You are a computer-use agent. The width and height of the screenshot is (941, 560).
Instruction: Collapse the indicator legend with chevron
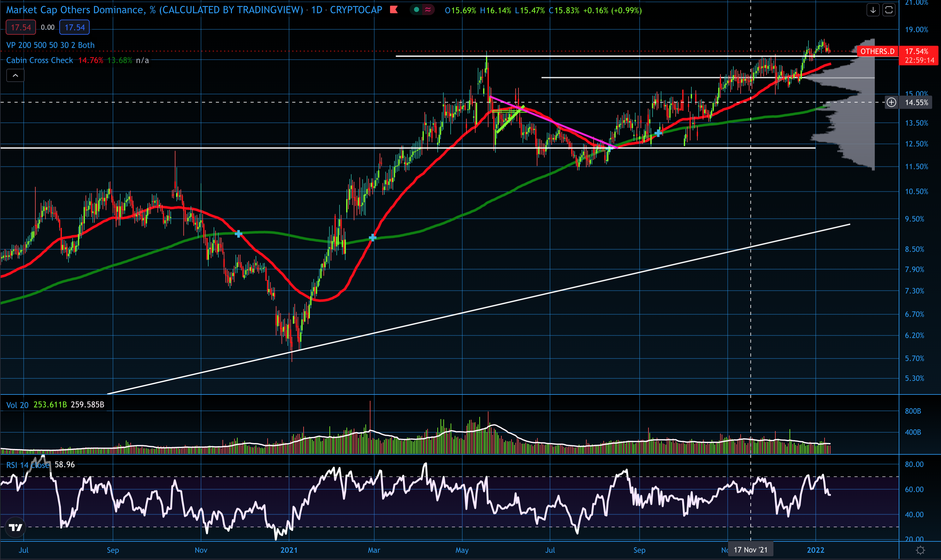pyautogui.click(x=15, y=75)
